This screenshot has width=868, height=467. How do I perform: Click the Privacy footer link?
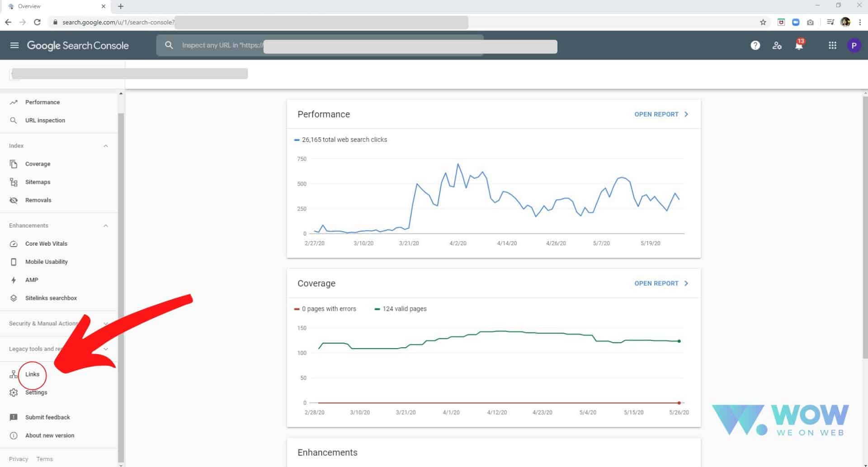coord(19,459)
